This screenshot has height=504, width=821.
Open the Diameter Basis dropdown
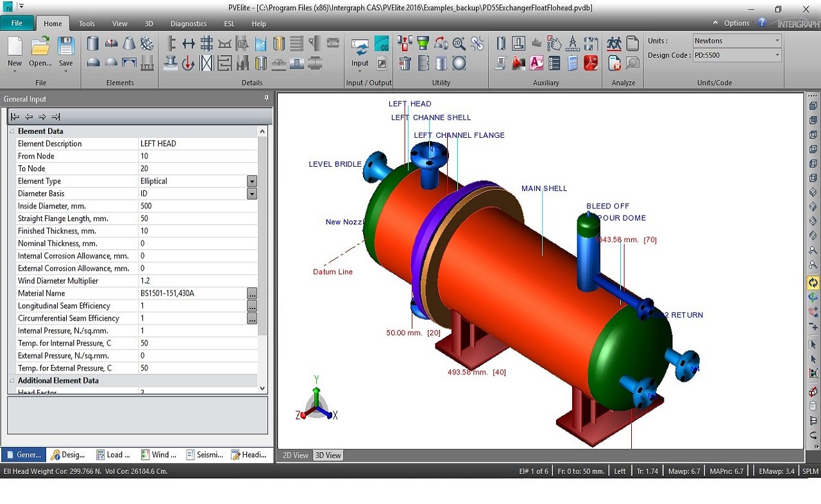point(251,194)
